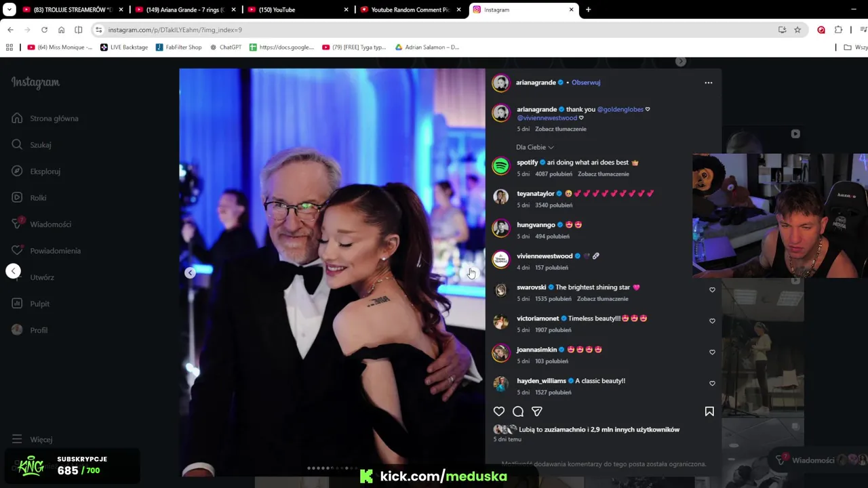Click the split view icon beside home
This screenshot has height=488, width=868.
click(78, 30)
